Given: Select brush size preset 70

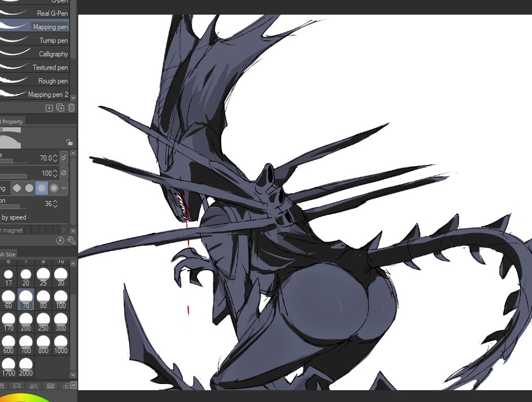Looking at the screenshot, I should [x=26, y=299].
